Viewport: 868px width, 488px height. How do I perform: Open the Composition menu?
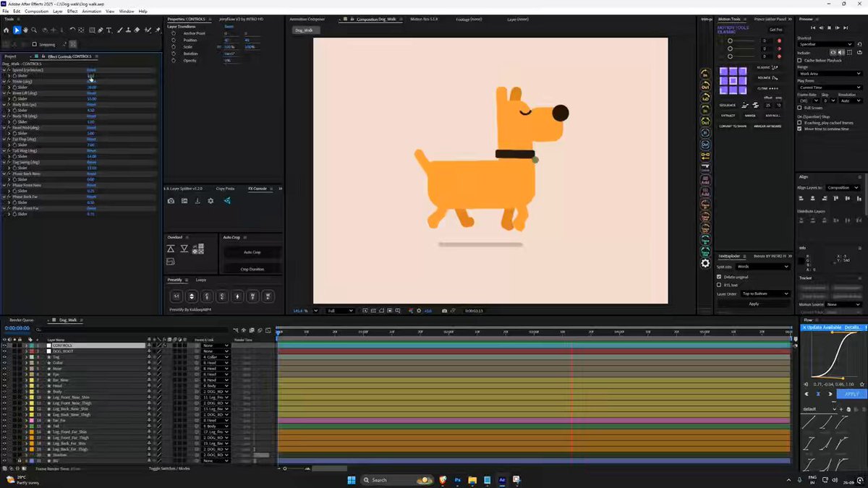pos(37,12)
